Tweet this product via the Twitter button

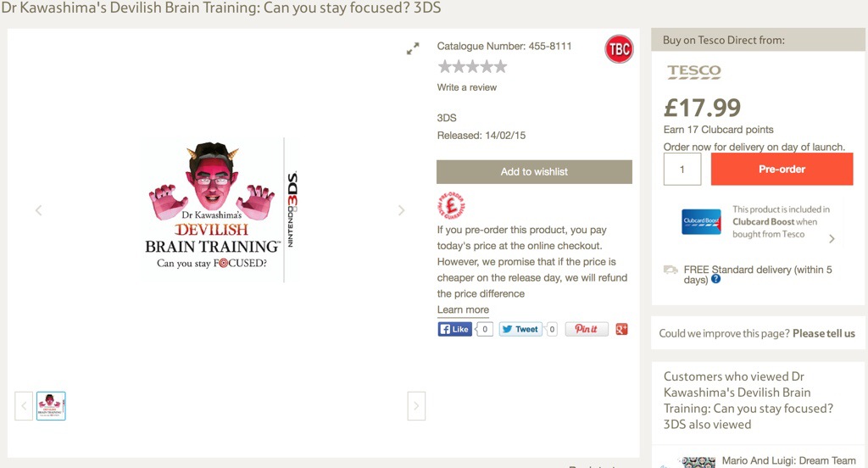pos(520,329)
